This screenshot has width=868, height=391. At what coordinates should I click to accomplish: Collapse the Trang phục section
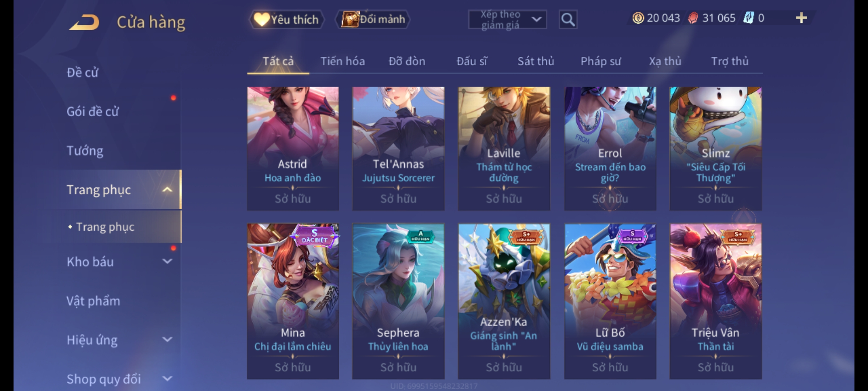click(167, 190)
